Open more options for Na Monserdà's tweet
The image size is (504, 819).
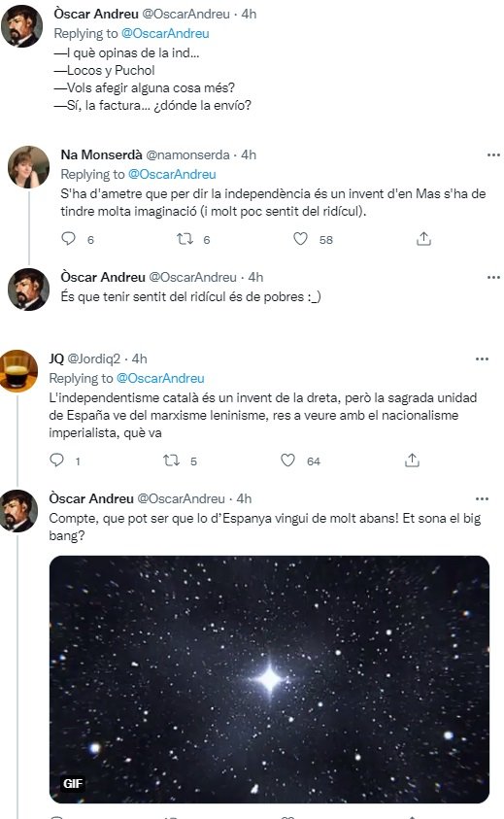point(493,155)
